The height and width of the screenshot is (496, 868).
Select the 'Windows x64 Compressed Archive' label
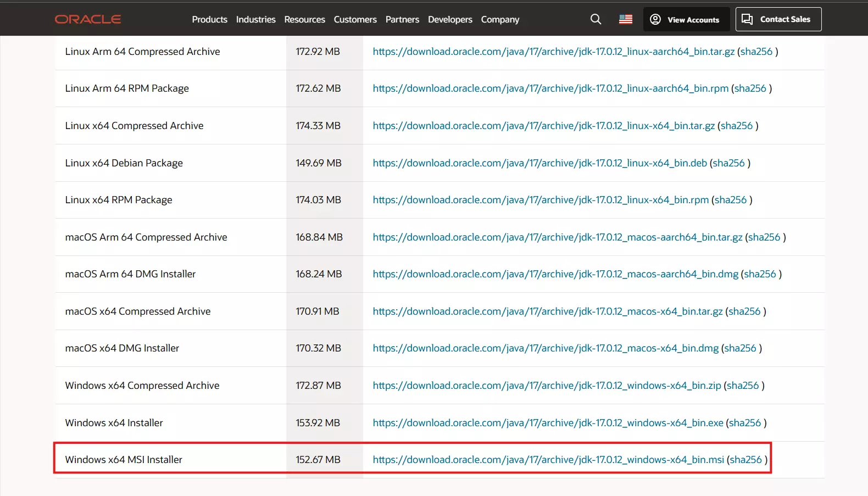[142, 386]
